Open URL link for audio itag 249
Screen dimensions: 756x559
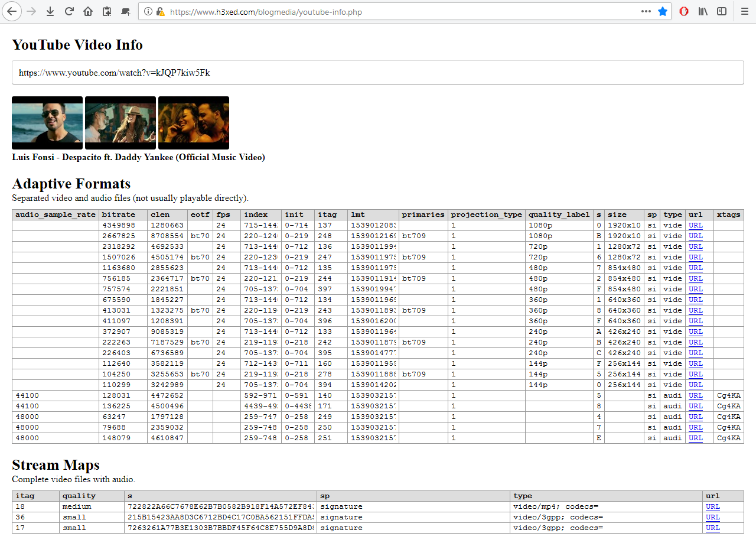tap(696, 417)
